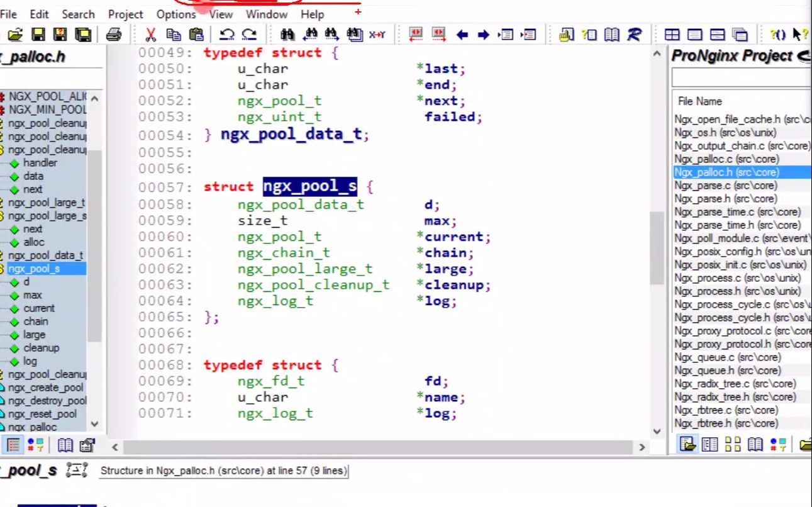The width and height of the screenshot is (812, 507).
Task: Click the project file search input field
Action: click(742, 77)
